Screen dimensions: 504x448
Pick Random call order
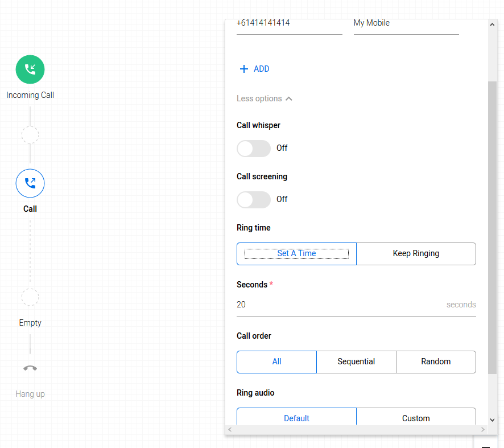pos(436,362)
